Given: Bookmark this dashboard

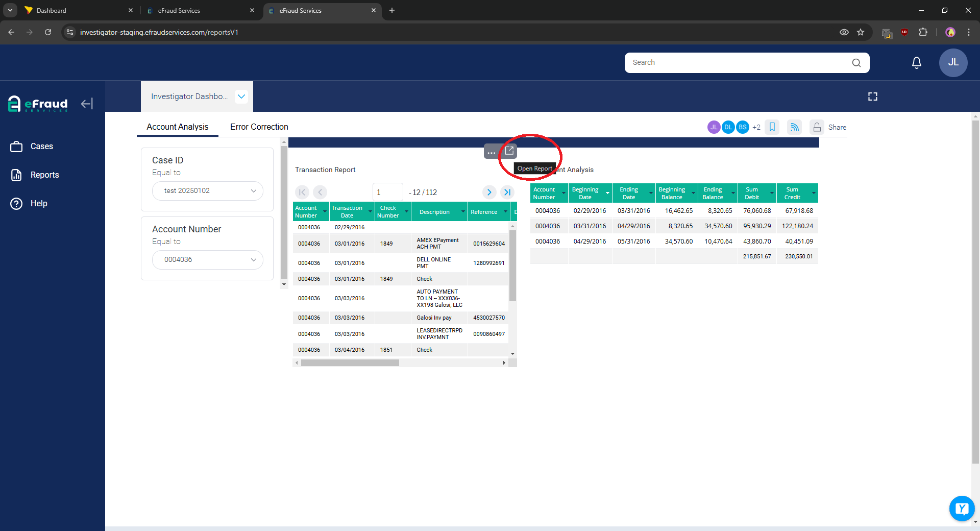Looking at the screenshot, I should (772, 127).
